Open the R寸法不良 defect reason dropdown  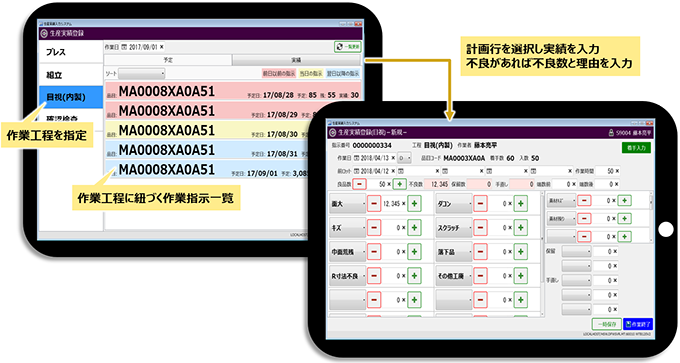pyautogui.click(x=348, y=276)
